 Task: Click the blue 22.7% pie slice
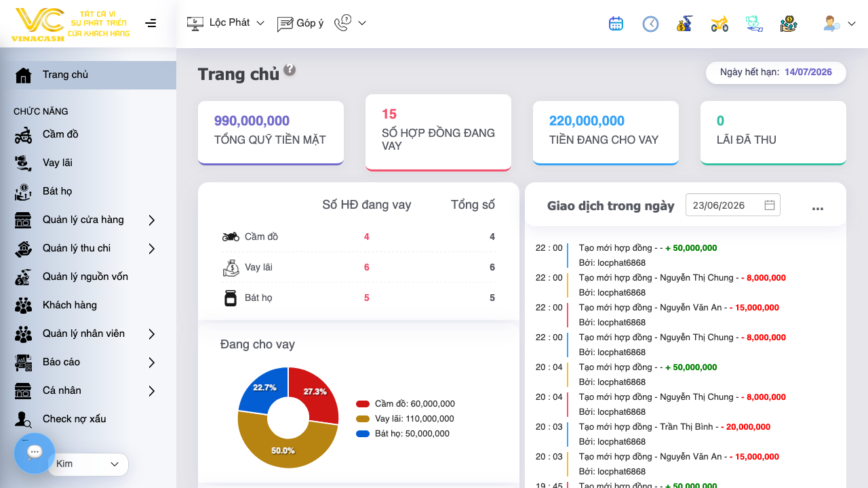(264, 388)
